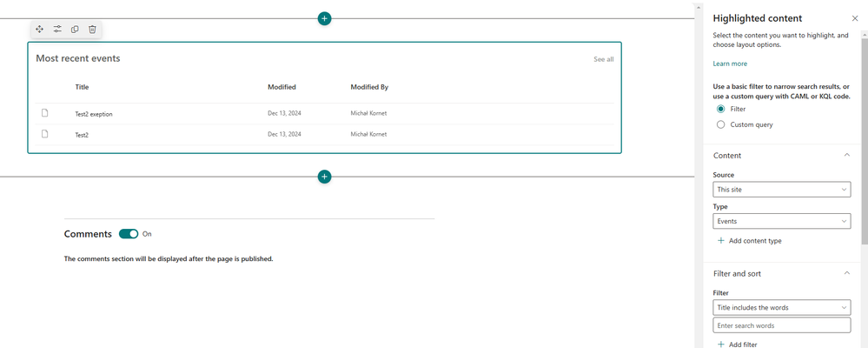Collapse the Content section chevron
The height and width of the screenshot is (348, 868).
[x=846, y=155]
